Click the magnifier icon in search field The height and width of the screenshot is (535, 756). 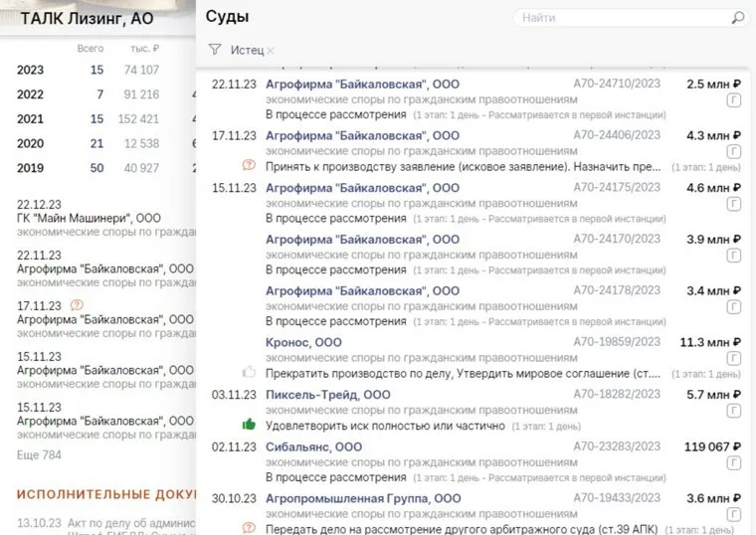click(737, 18)
